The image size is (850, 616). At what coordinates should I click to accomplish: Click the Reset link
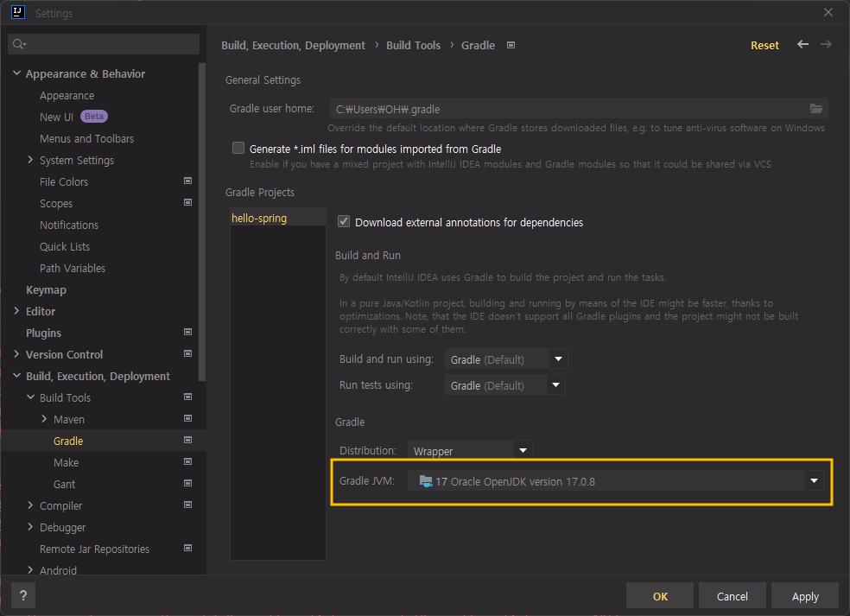pos(764,46)
